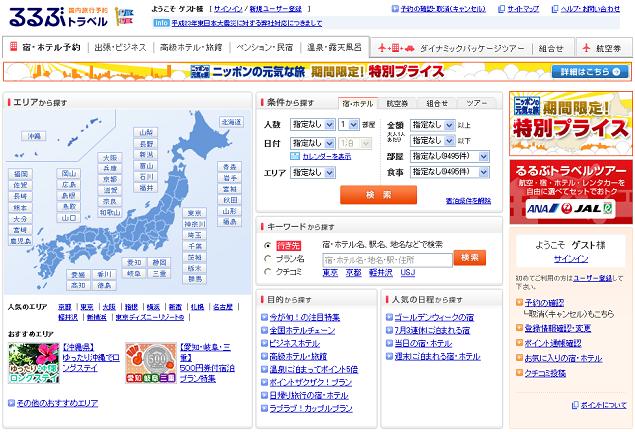Viewport: 635px width, 432px height.
Task: Expand the エリア dropdown
Action: pyautogui.click(x=312, y=172)
